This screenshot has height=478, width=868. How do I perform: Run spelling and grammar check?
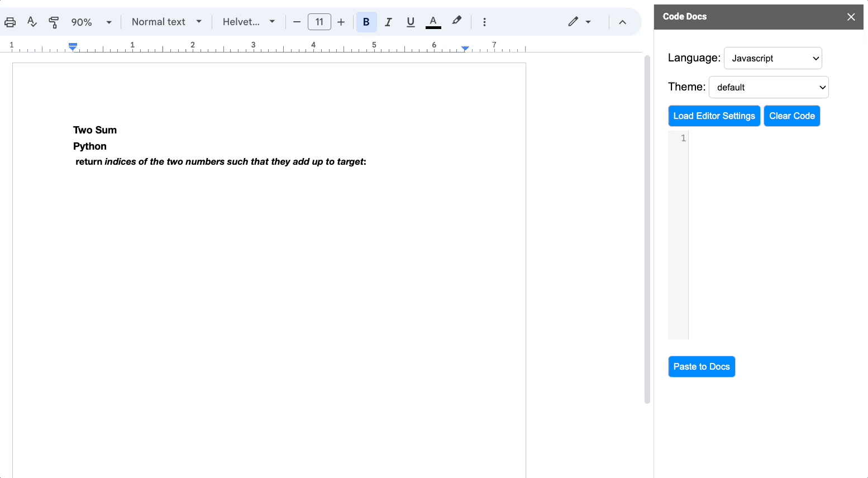pyautogui.click(x=32, y=22)
